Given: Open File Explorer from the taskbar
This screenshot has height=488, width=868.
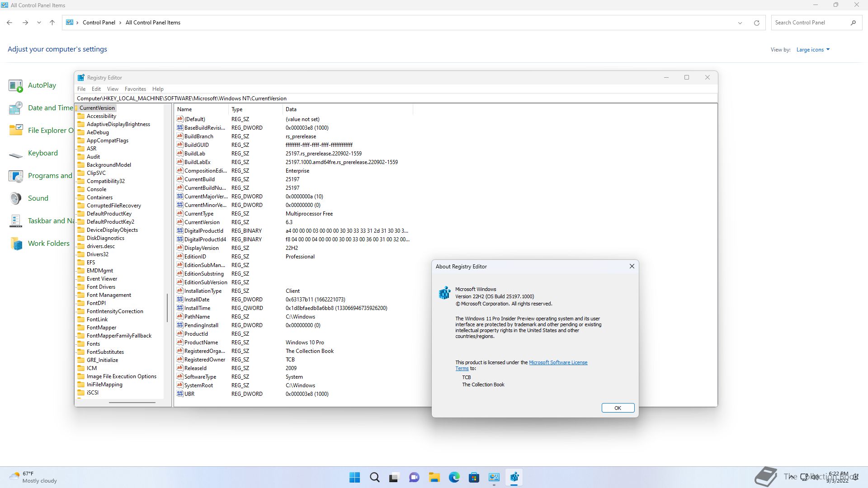Looking at the screenshot, I should pos(434,477).
